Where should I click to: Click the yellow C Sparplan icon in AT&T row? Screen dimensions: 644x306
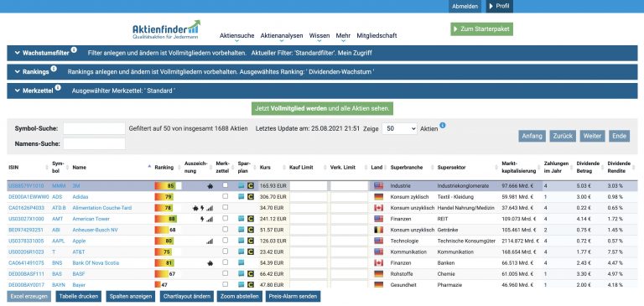tap(250, 252)
